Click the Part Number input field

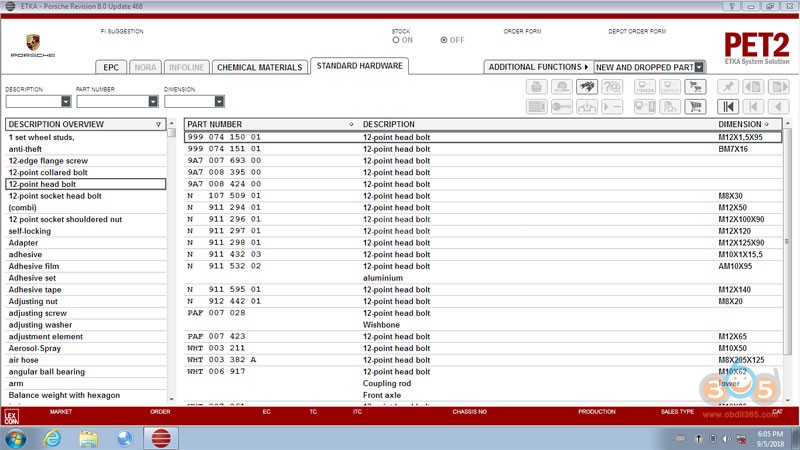coord(113,102)
